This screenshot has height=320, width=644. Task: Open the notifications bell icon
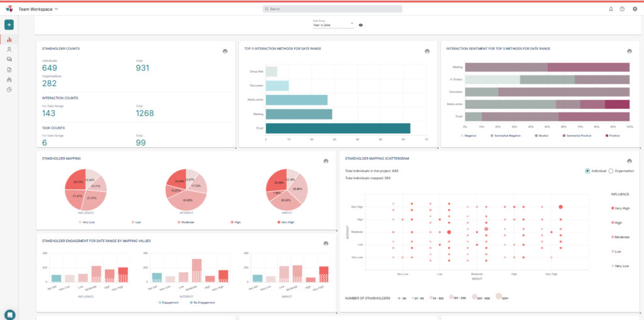pos(611,9)
